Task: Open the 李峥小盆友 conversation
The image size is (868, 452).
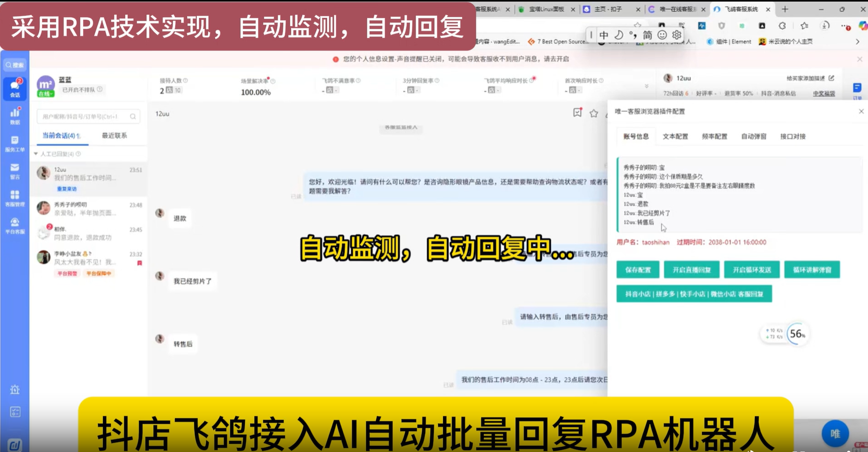Action: point(89,263)
